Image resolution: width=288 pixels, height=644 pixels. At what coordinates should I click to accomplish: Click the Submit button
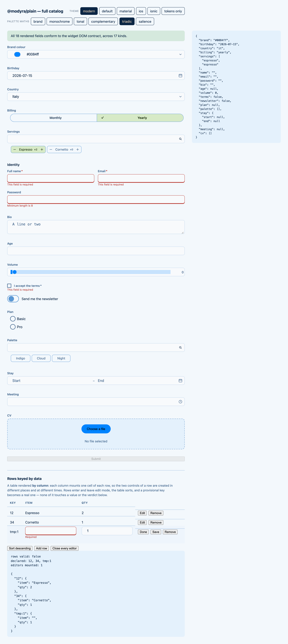96,459
